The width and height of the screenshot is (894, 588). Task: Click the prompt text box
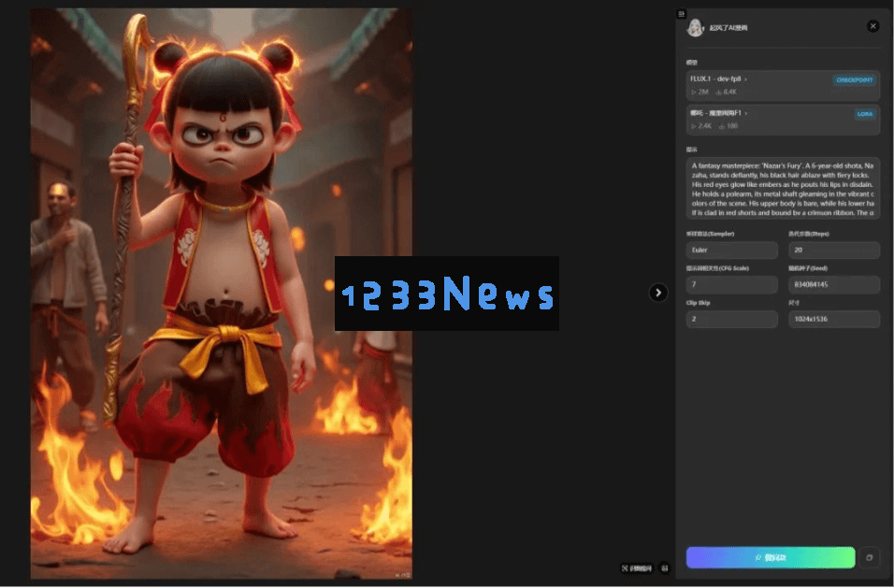(x=782, y=189)
